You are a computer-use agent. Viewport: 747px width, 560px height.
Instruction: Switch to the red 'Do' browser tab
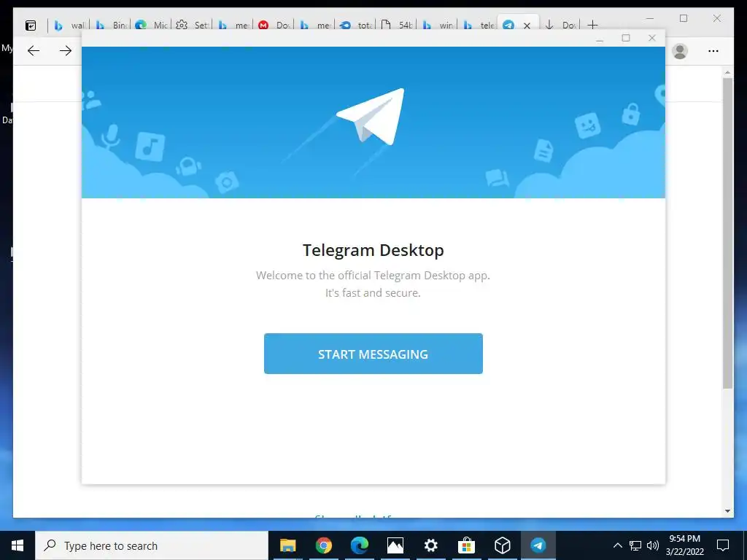274,26
